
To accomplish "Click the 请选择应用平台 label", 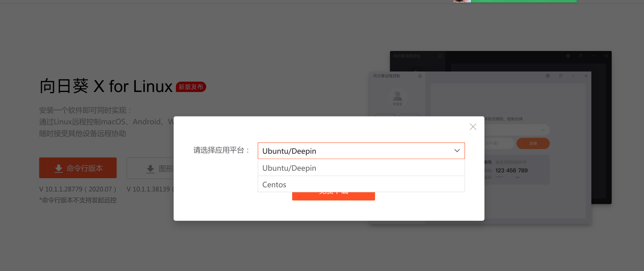I will click(x=222, y=150).
